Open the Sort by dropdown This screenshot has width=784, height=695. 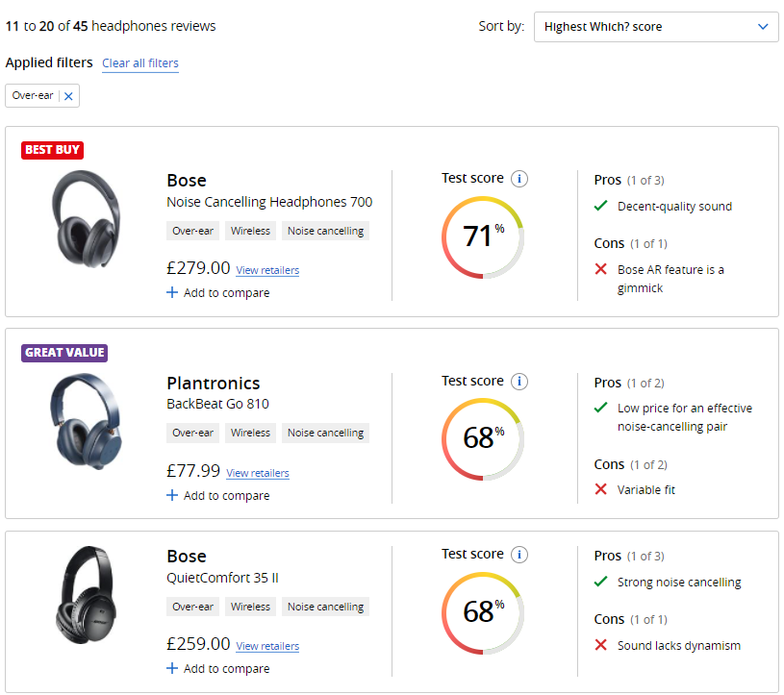point(656,27)
